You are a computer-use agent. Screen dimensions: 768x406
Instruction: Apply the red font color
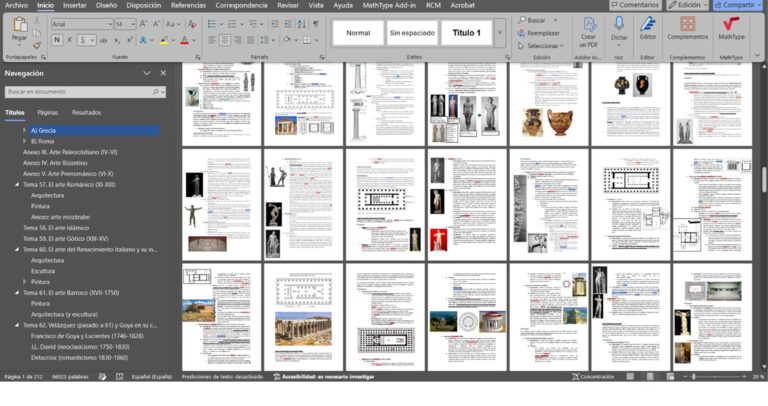click(185, 41)
